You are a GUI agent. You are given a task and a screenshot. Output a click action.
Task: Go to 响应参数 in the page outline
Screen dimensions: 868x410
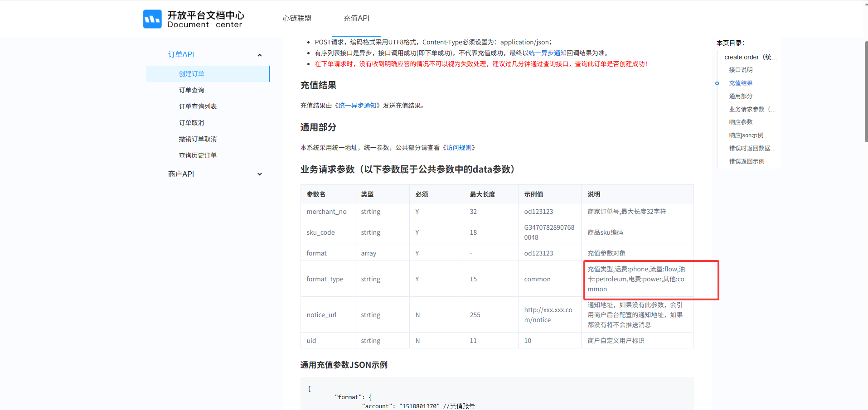coord(741,122)
